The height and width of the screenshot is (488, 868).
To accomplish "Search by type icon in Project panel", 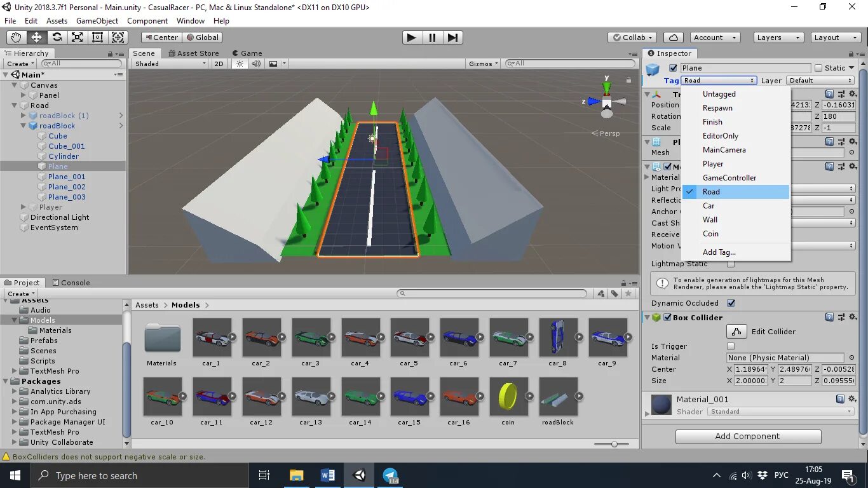I will 600,294.
